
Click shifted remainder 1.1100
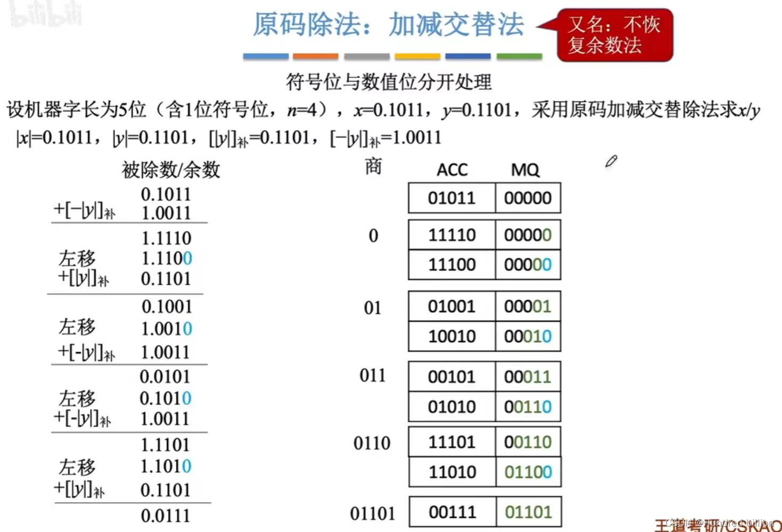pos(166,258)
